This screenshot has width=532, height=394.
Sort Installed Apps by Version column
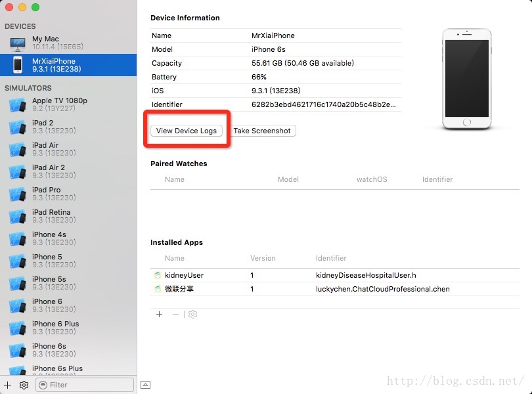[x=263, y=258]
